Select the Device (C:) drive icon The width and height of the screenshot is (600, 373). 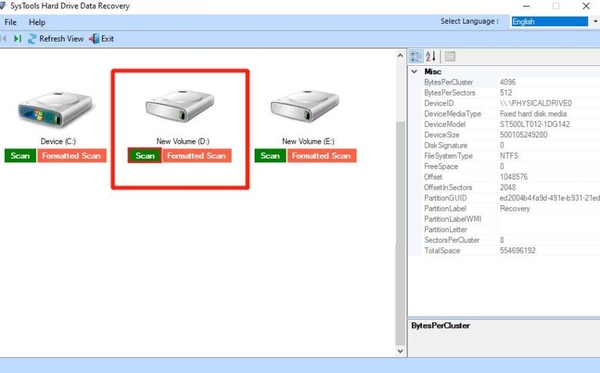click(55, 109)
